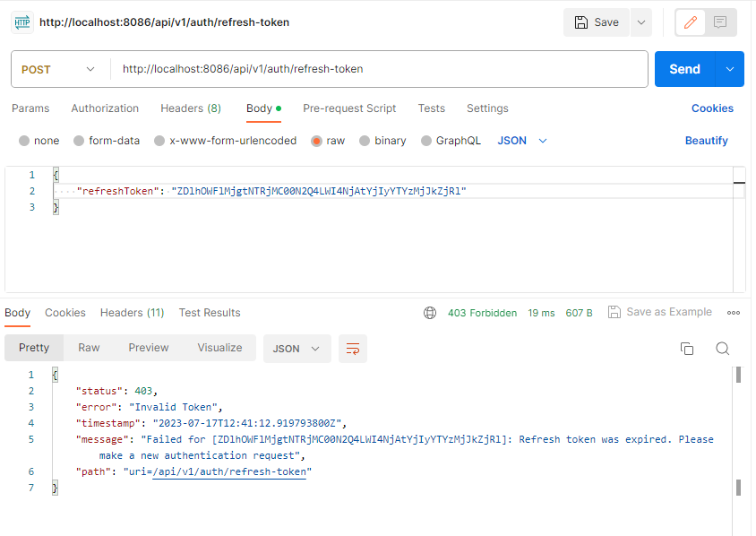The image size is (756, 536).
Task: Switch response view to Pretty
Action: pyautogui.click(x=34, y=348)
